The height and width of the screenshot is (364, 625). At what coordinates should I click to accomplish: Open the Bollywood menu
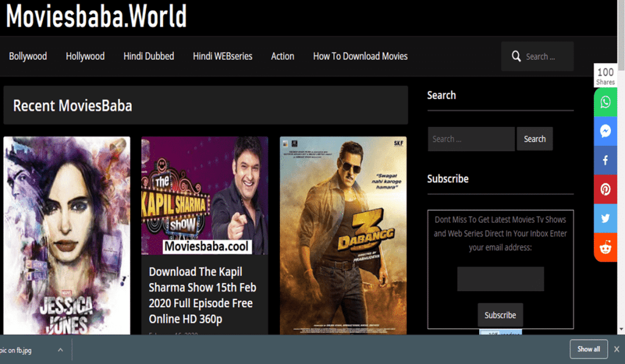(x=28, y=56)
